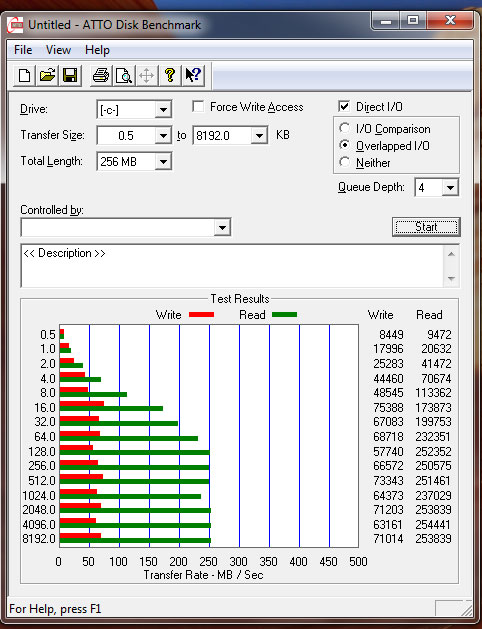Activate the context help arrow icon

point(193,75)
